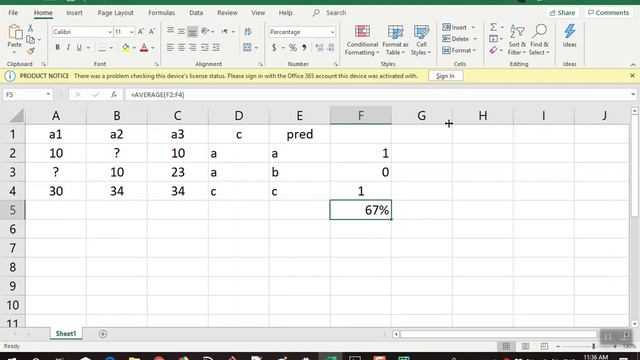The height and width of the screenshot is (360, 640).
Task: Decrease font size with small A
Action: click(x=152, y=32)
